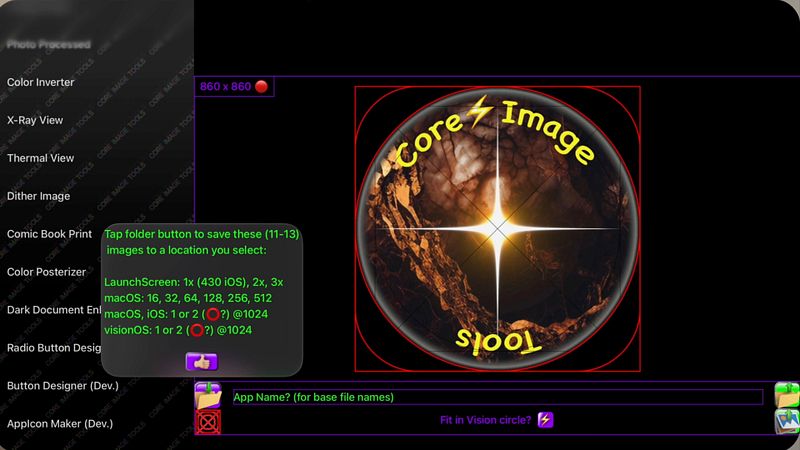Image resolution: width=800 pixels, height=450 pixels.
Task: Click the red dot beside 860 x 860
Action: click(261, 87)
